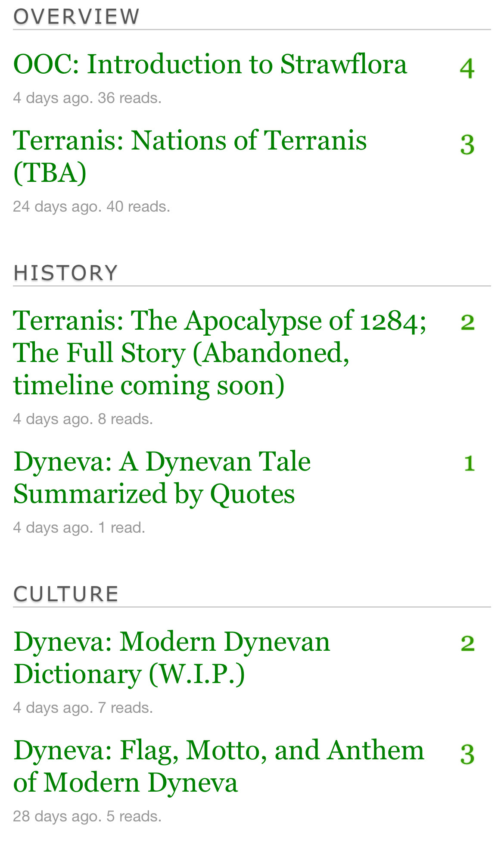Viewport: 504px width, 855px height.
Task: Click '24 days ago. 40 reads.' metadata
Action: tap(92, 207)
